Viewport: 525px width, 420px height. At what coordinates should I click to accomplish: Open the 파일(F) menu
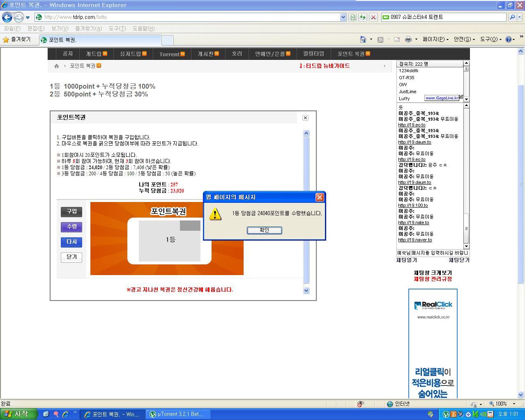(12, 28)
